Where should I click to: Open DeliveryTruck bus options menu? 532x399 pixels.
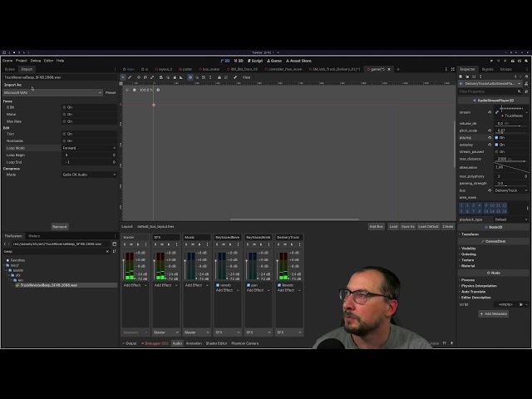[x=299, y=244]
